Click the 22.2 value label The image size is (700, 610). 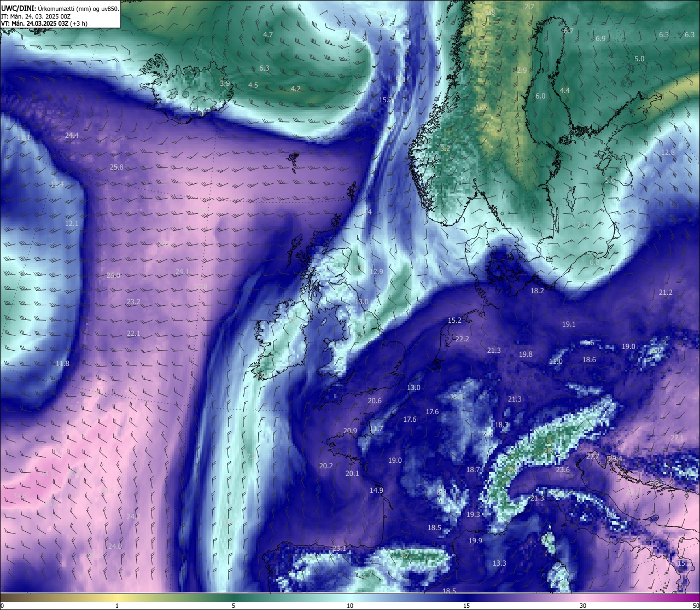tap(462, 339)
